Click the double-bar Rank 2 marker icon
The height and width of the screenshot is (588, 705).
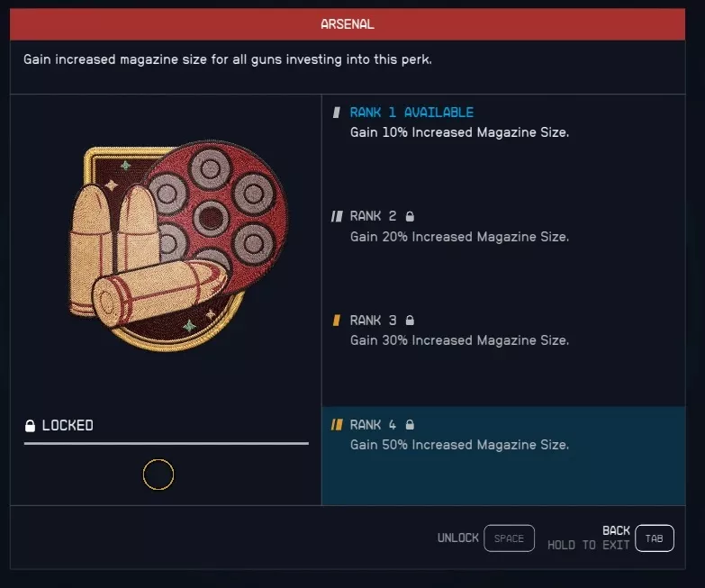338,216
